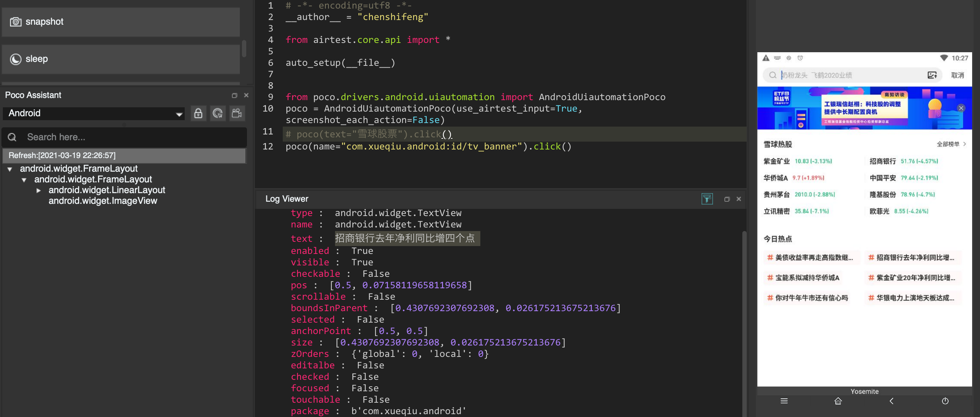This screenshot has width=980, height=417.
Task: Click the snapshot camera icon
Action: point(16,22)
